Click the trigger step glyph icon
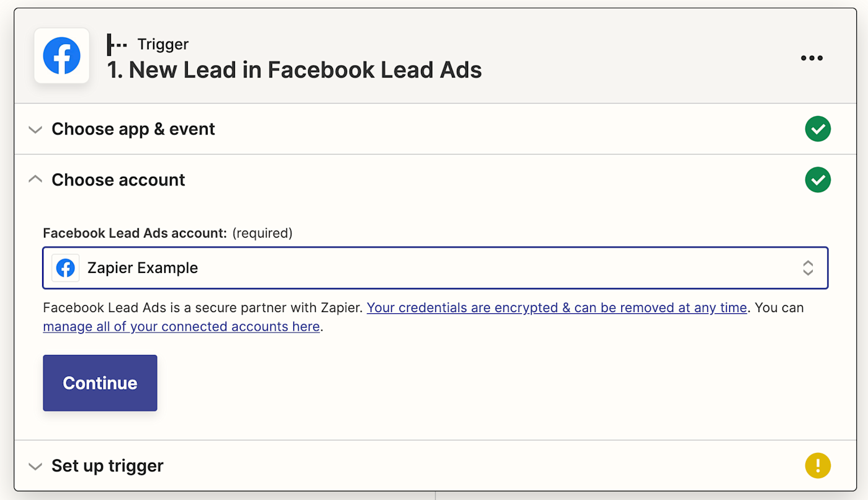This screenshot has width=868, height=500. pos(117,45)
